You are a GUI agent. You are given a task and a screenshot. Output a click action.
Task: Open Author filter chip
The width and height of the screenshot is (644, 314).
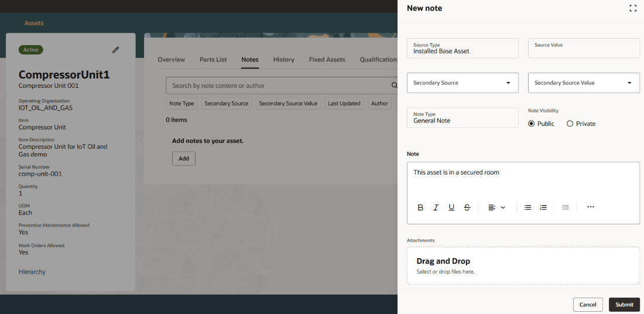379,104
